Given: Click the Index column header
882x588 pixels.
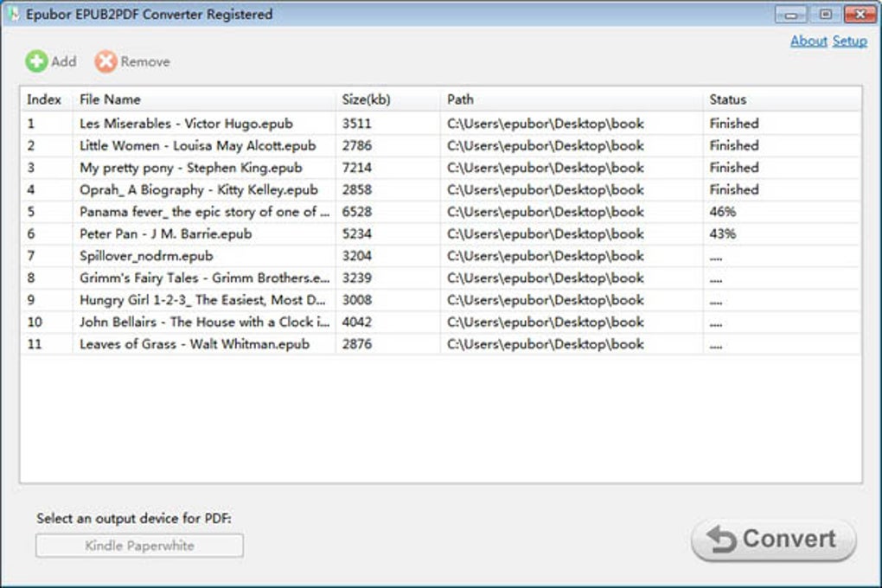Looking at the screenshot, I should [x=44, y=99].
